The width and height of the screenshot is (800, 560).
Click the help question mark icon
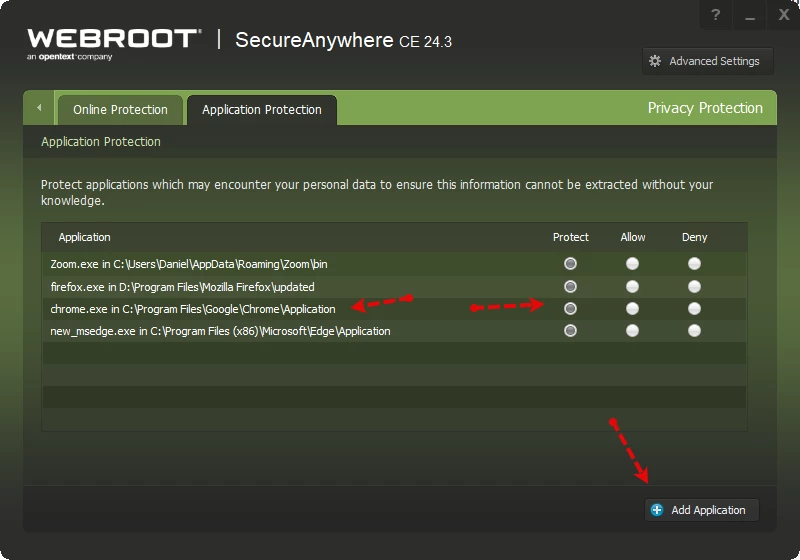pos(715,15)
